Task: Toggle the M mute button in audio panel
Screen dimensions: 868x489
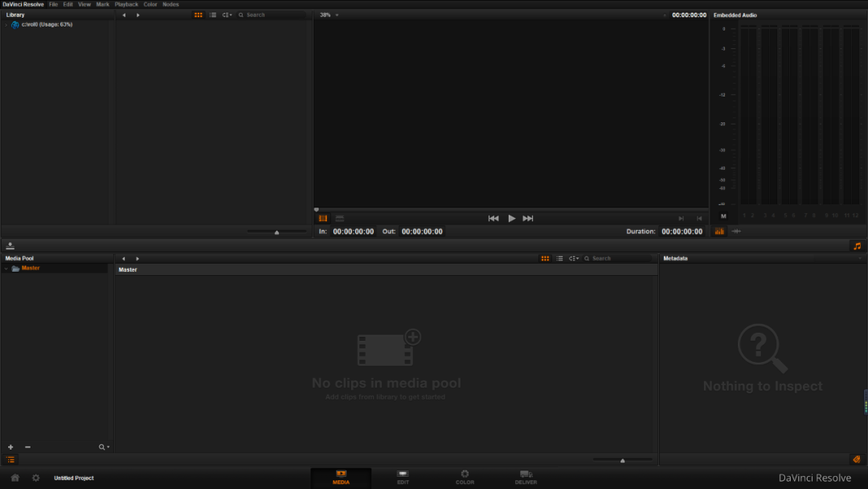Action: 723,216
